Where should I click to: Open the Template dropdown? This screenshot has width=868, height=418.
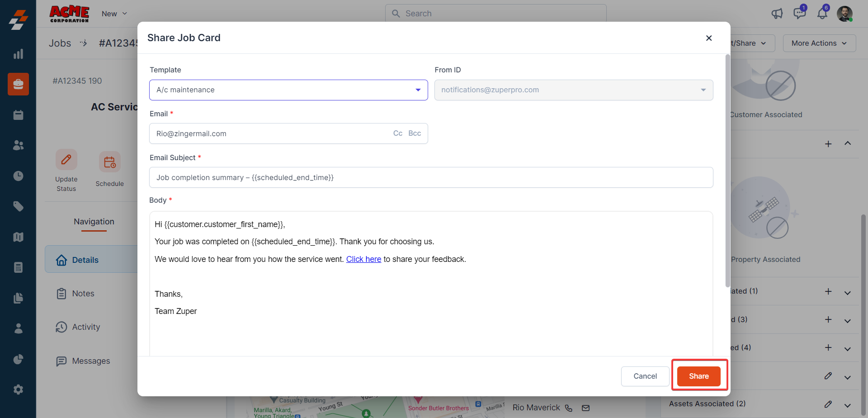[x=288, y=90]
